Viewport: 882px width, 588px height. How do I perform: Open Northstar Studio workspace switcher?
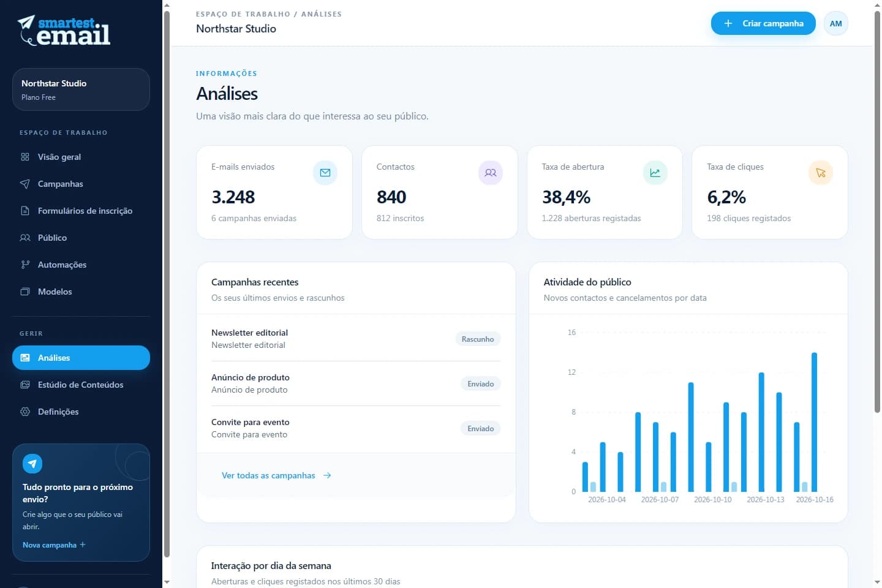(81, 89)
